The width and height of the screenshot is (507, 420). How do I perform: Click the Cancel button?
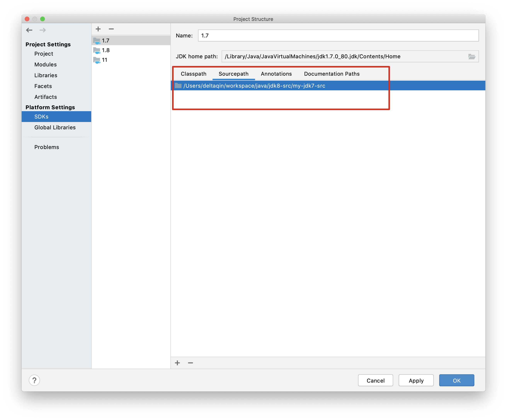(x=375, y=380)
